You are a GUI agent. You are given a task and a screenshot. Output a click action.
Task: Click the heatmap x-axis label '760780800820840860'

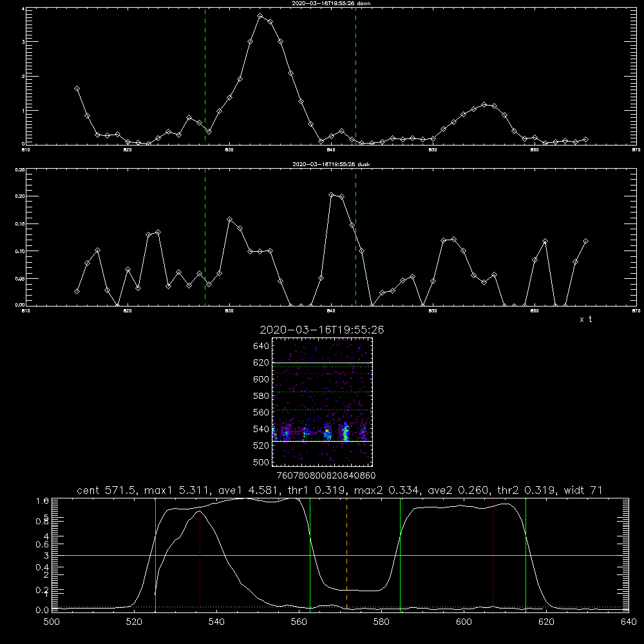tap(326, 475)
